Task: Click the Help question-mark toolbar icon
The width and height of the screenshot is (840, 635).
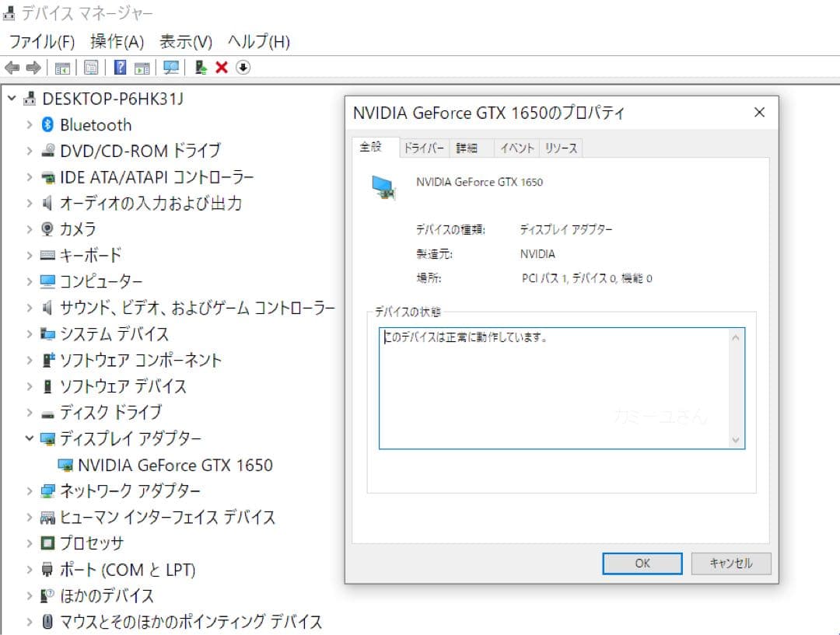Action: click(120, 68)
